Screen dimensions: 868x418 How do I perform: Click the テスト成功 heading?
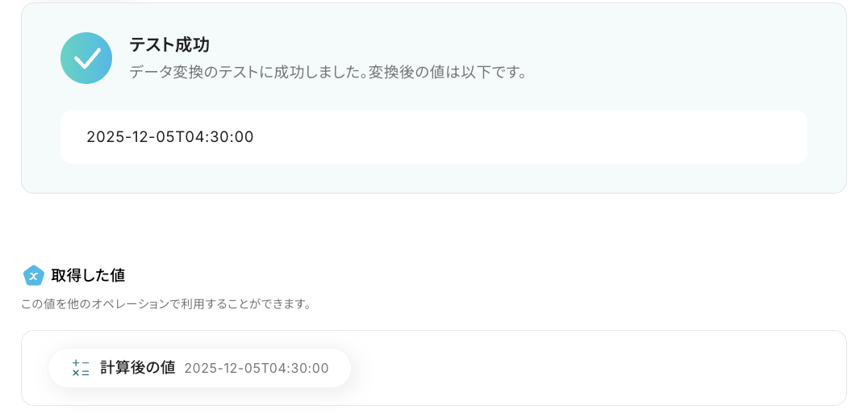pos(169,45)
